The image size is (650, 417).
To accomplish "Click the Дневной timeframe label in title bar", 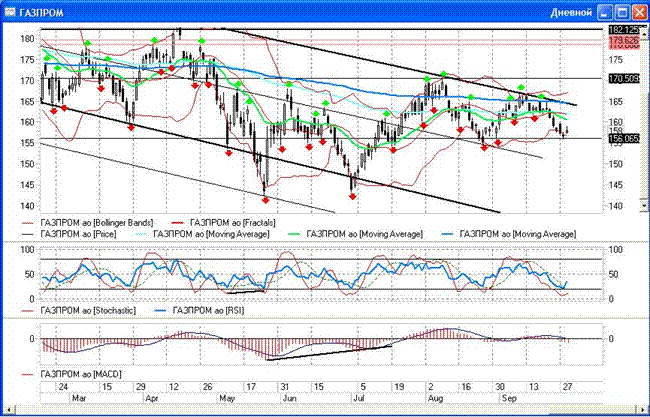I will [571, 13].
